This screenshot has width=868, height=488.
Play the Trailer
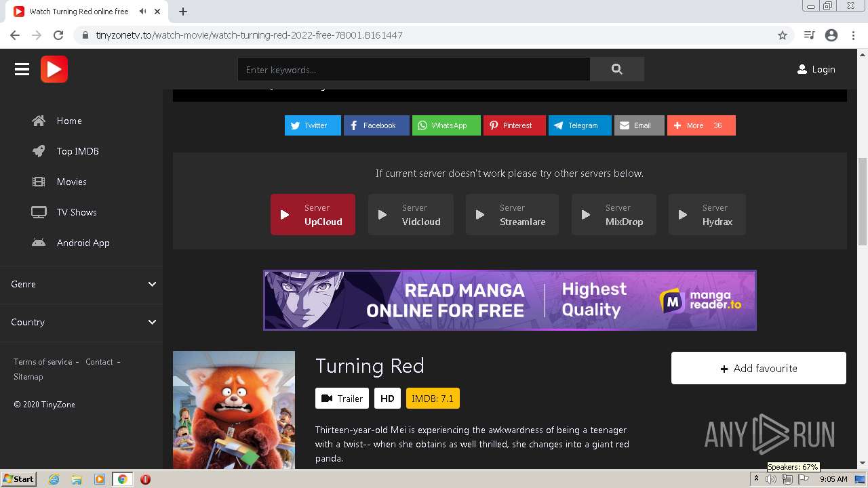click(342, 399)
